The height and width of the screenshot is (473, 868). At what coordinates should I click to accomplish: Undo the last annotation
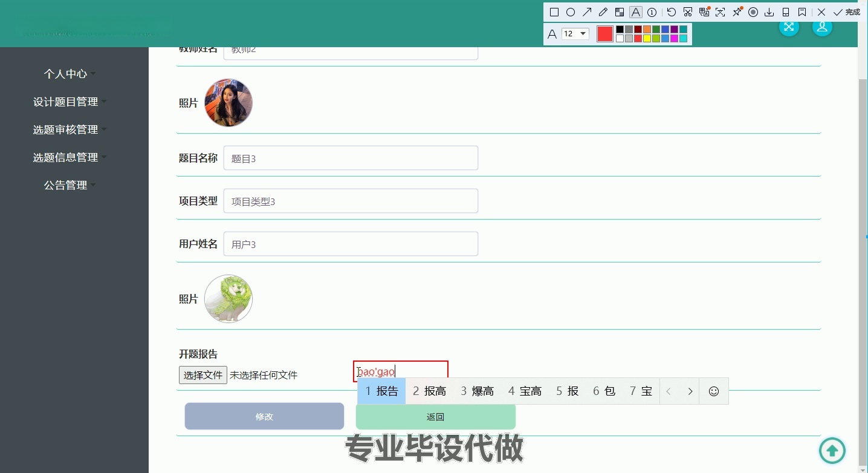672,12
